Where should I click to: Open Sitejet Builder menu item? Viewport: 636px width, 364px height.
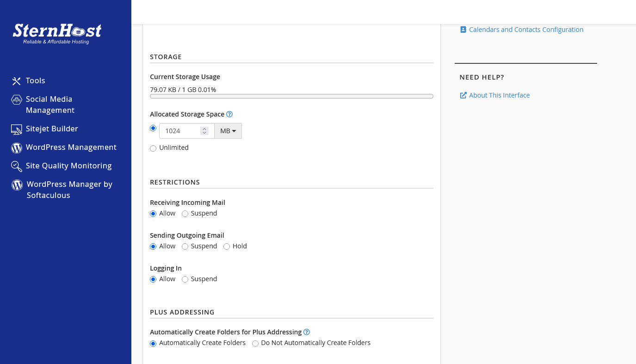point(52,129)
